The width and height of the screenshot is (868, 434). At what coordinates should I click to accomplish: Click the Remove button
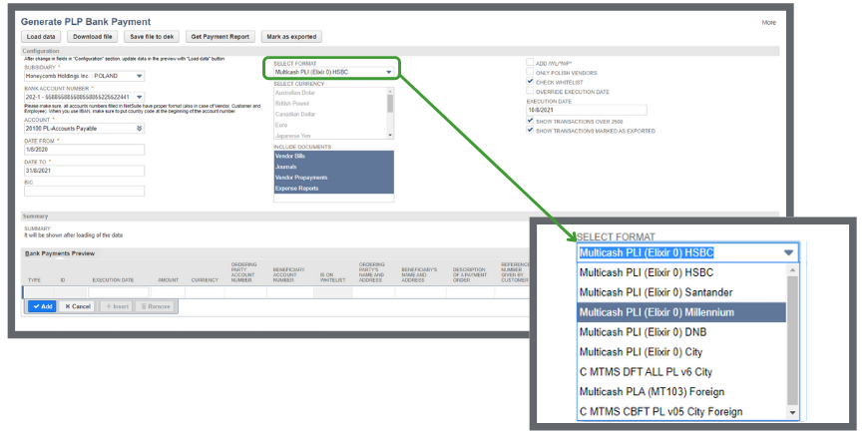click(x=155, y=306)
